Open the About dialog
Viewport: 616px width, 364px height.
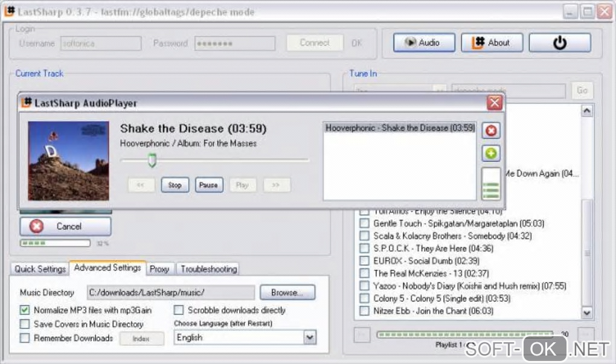(x=492, y=42)
